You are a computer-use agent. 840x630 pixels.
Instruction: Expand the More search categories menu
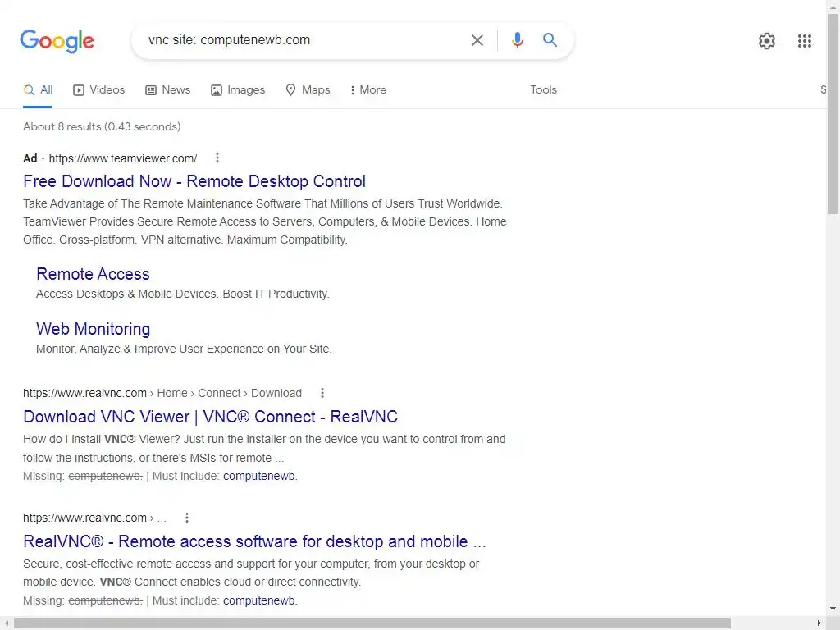[368, 90]
